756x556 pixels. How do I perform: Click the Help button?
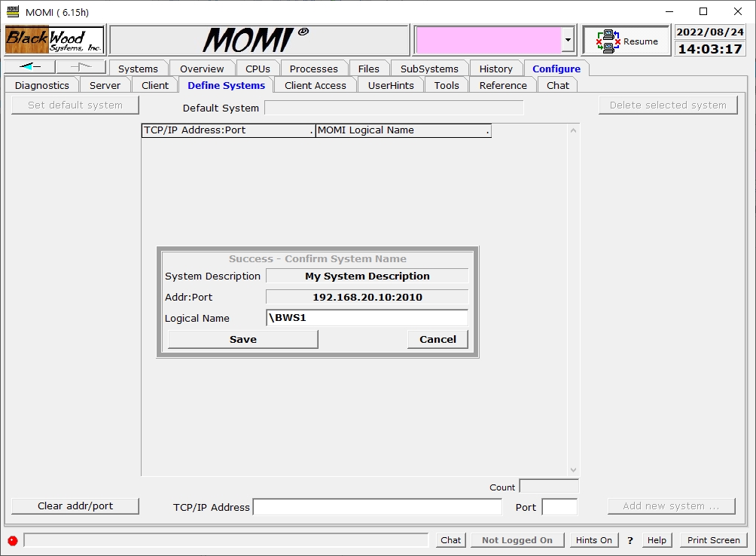click(x=657, y=540)
